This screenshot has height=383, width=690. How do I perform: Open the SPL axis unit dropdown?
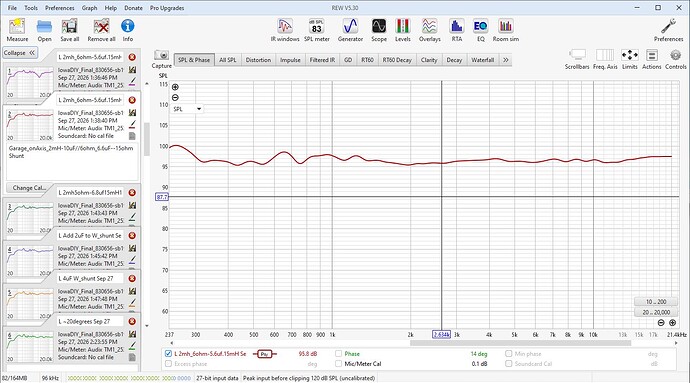[x=187, y=109]
